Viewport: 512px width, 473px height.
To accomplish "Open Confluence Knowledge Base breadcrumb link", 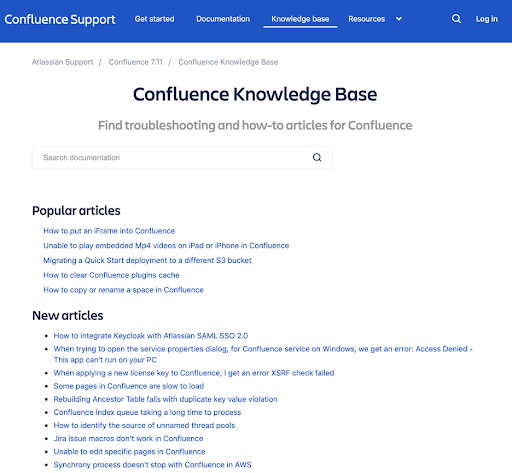I will (x=228, y=62).
